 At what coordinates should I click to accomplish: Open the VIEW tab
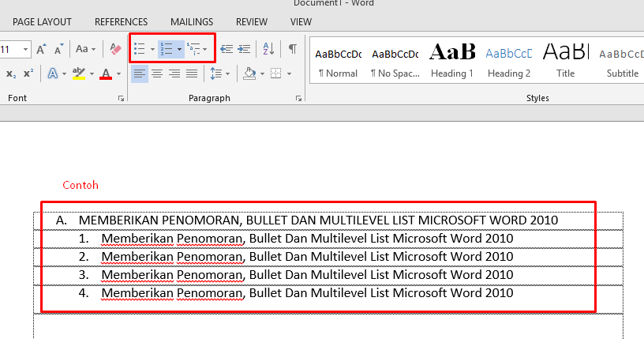[x=301, y=22]
